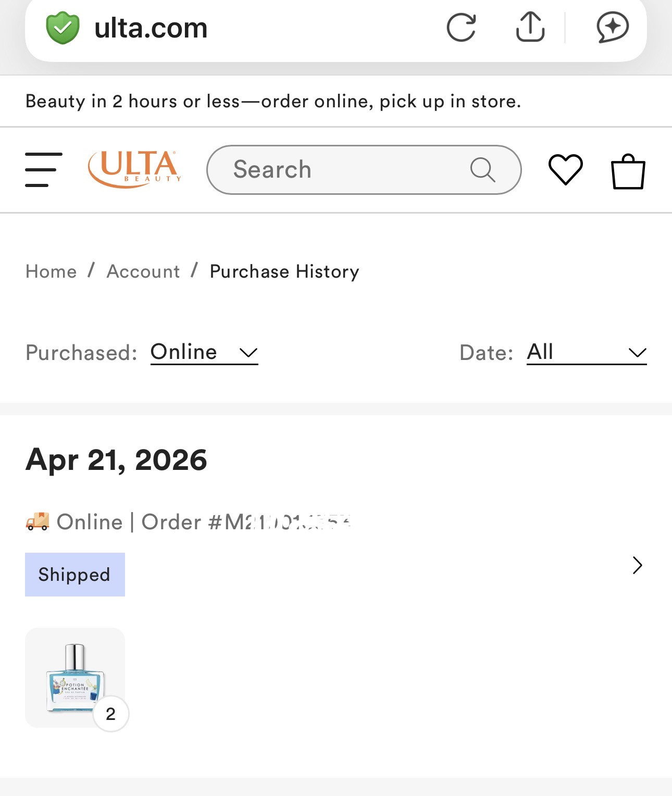Viewport: 672px width, 796px height.
Task: Tap the ulta.com address bar text
Action: (151, 28)
